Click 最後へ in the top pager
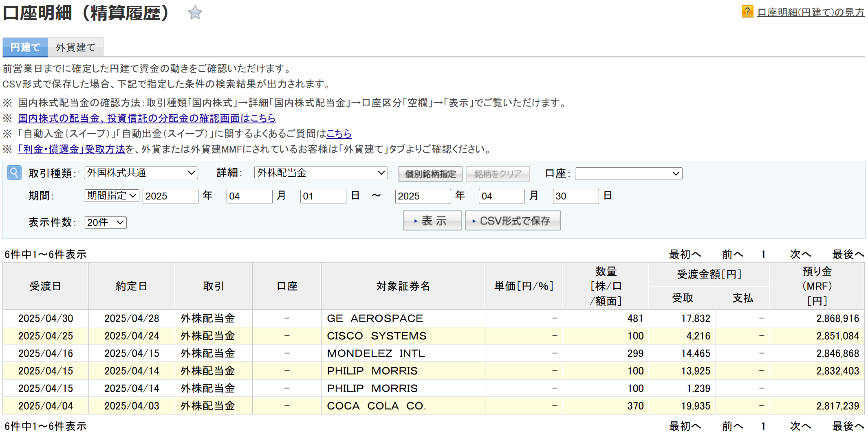Screen dimensions: 868x434 [848, 254]
